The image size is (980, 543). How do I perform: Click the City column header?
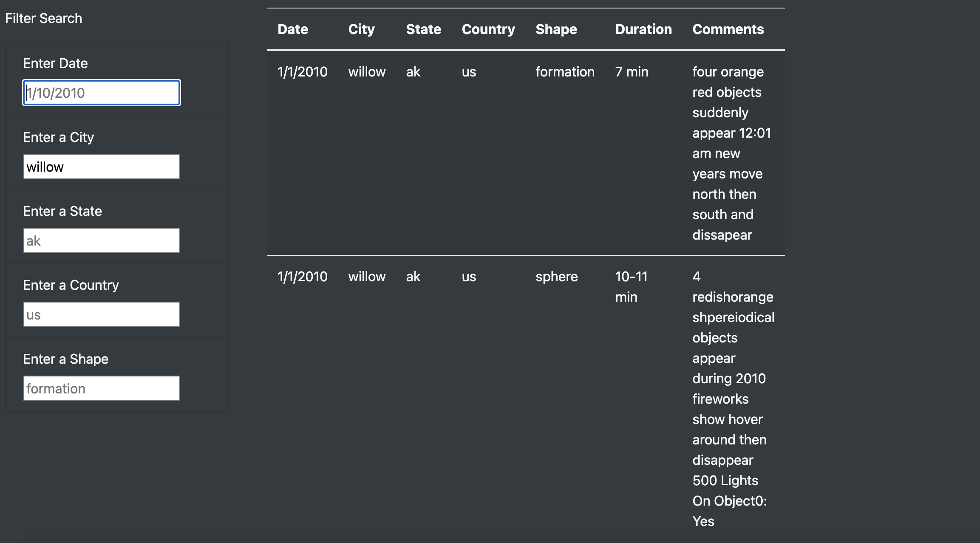click(x=361, y=29)
